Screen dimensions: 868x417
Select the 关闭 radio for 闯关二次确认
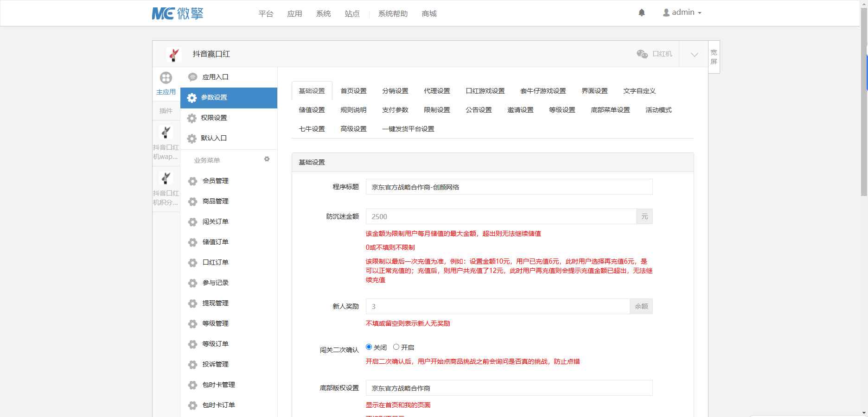pos(369,346)
